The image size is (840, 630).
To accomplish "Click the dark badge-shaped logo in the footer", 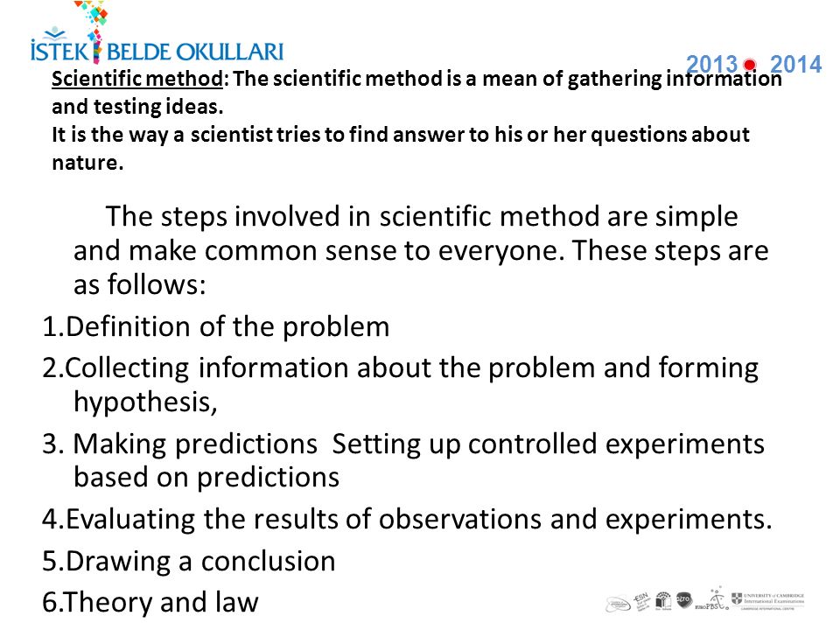I will (x=684, y=599).
